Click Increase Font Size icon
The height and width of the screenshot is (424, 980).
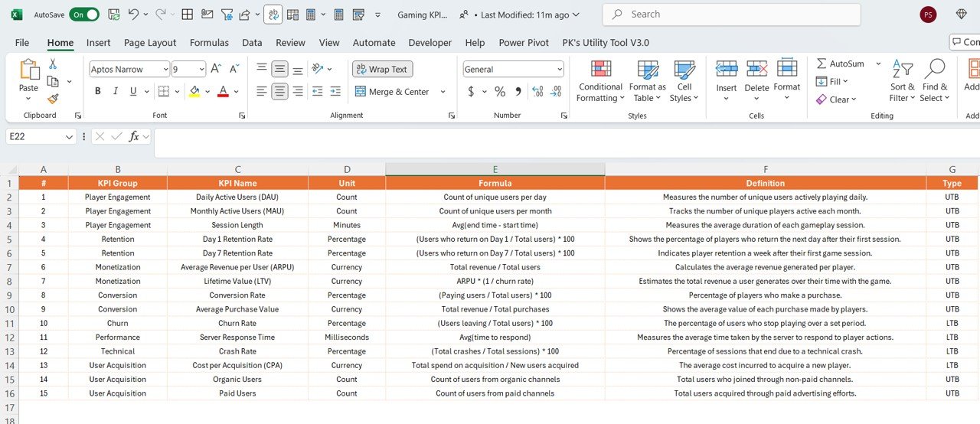pos(216,69)
